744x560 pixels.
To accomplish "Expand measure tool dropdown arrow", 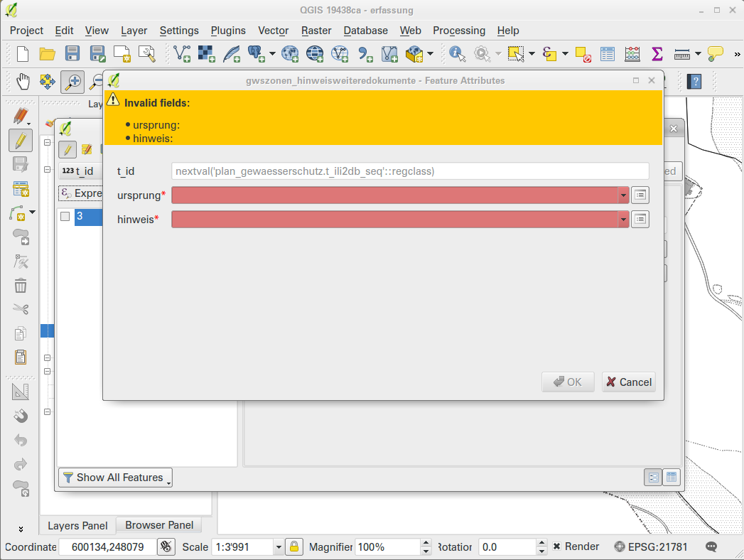I will coord(698,53).
